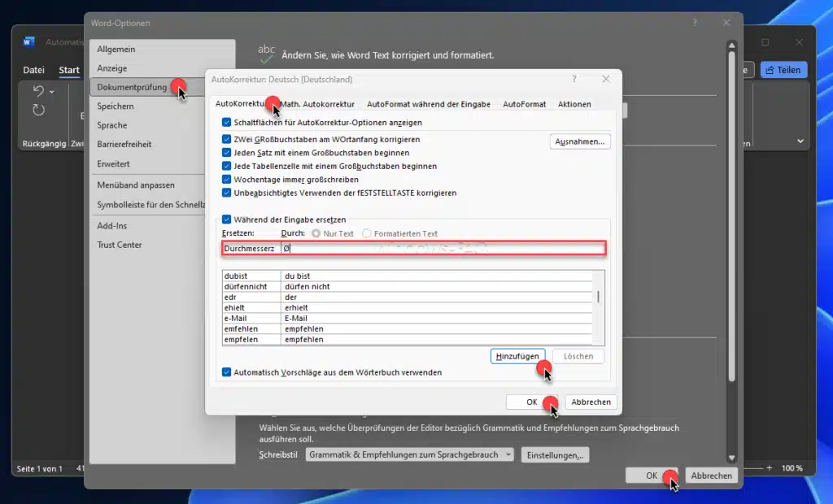Select Trust Center in options sidebar
This screenshot has height=504, width=833.
tap(148, 245)
